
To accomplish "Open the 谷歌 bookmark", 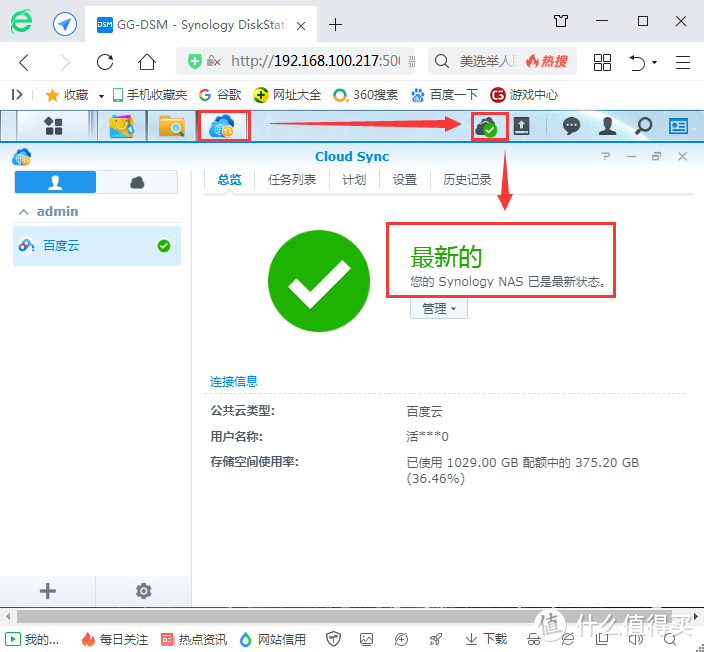I will pyautogui.click(x=220, y=95).
